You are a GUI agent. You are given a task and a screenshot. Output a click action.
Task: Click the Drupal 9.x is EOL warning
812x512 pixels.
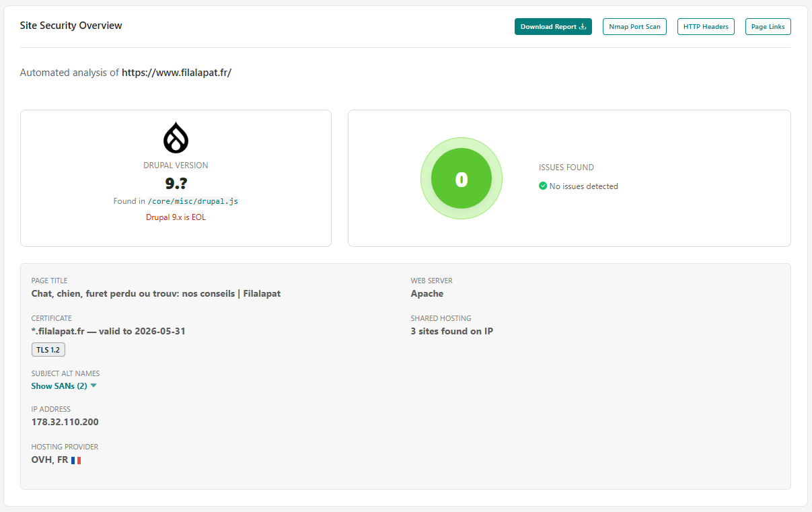point(176,217)
